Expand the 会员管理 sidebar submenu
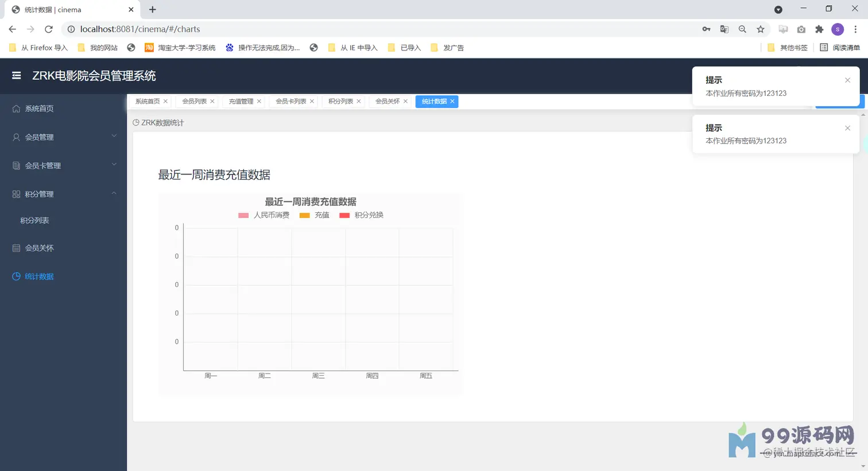868x471 pixels. 63,137
